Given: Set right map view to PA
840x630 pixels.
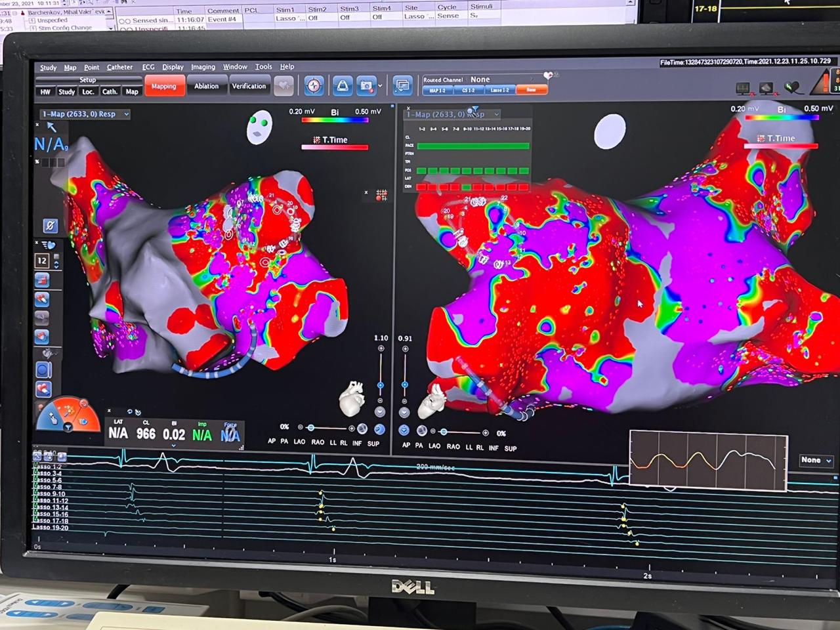Looking at the screenshot, I should point(419,446).
